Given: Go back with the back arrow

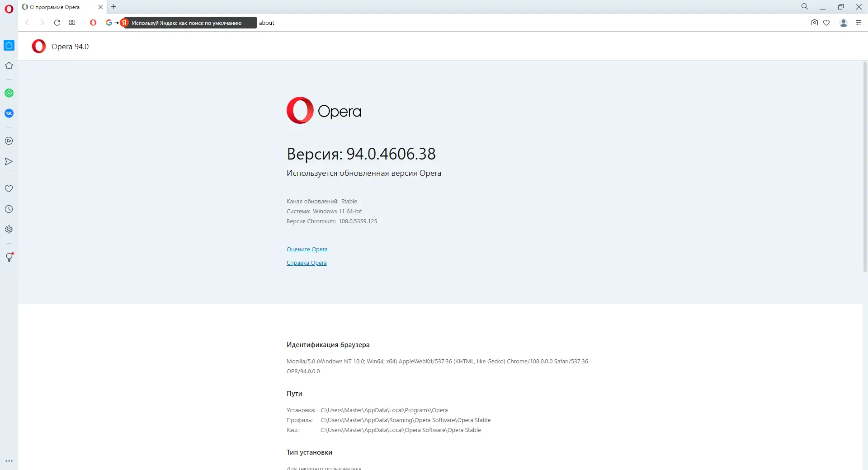Looking at the screenshot, I should click(27, 23).
